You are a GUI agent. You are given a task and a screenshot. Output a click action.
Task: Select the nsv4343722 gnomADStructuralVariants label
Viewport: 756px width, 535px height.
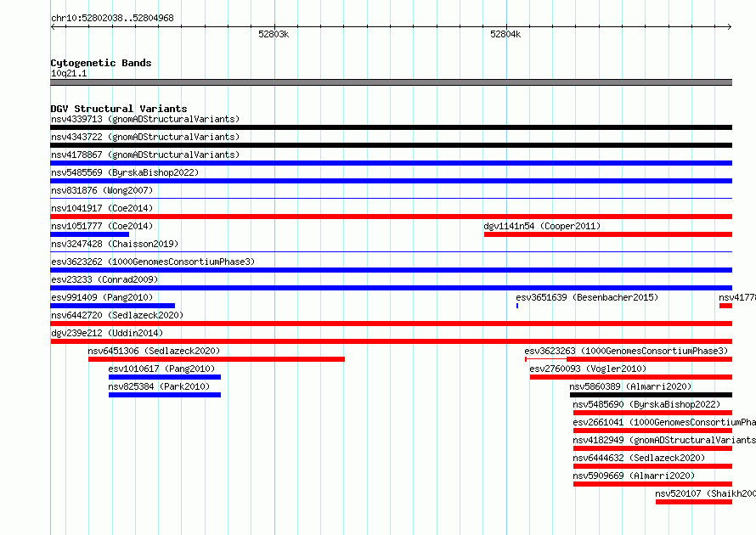[x=145, y=137]
